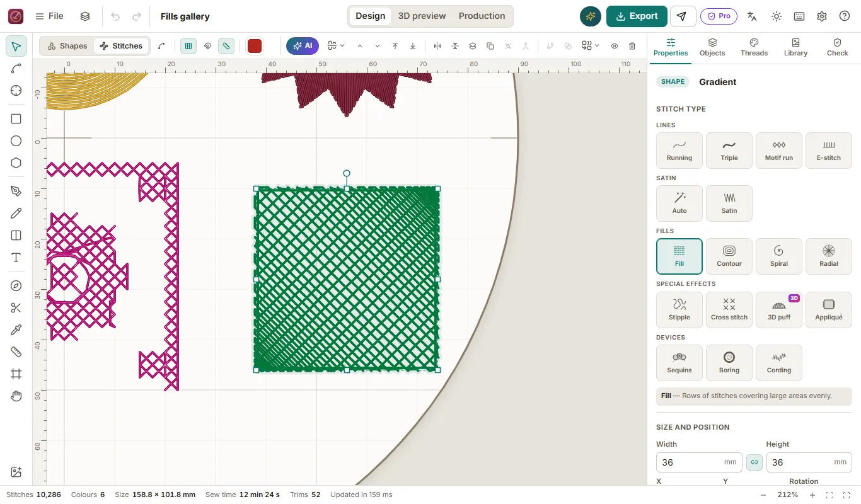Open the red thread color swatch

coord(255,46)
